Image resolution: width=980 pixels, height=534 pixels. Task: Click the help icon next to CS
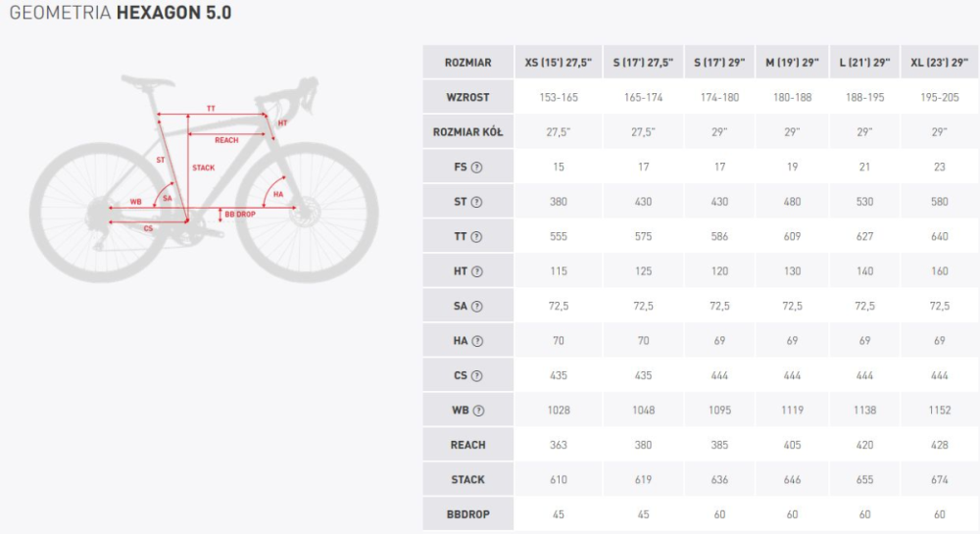coord(477,375)
